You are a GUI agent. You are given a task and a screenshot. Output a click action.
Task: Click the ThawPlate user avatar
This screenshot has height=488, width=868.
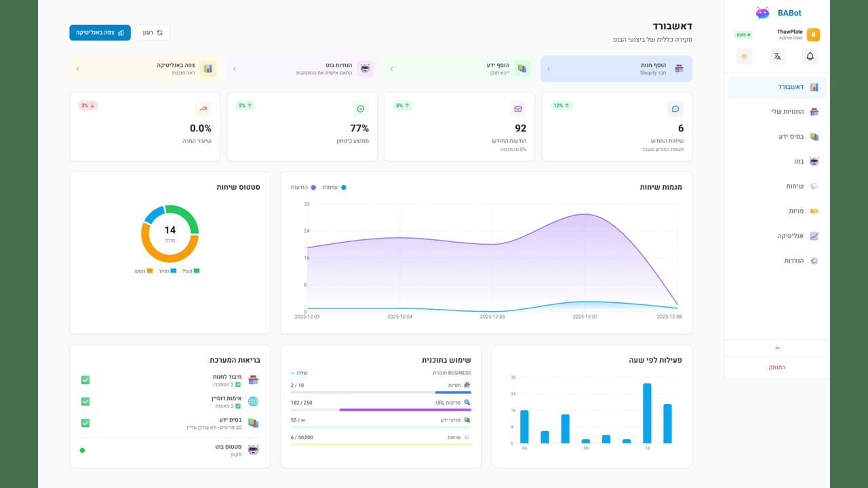tap(813, 35)
